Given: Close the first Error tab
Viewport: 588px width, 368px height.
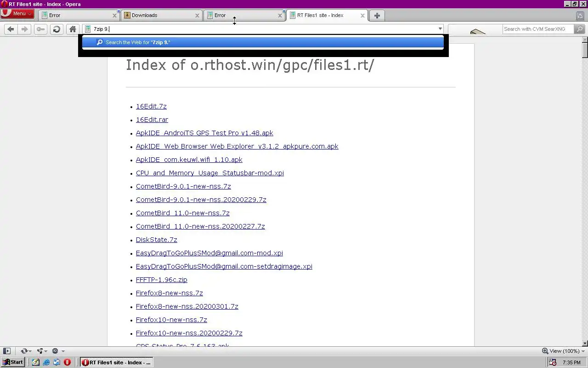Looking at the screenshot, I should pyautogui.click(x=114, y=15).
